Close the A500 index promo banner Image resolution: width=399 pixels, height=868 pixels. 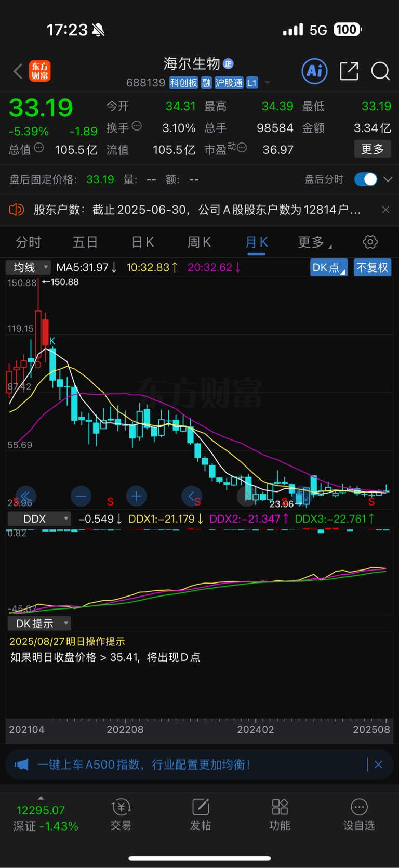pyautogui.click(x=378, y=765)
